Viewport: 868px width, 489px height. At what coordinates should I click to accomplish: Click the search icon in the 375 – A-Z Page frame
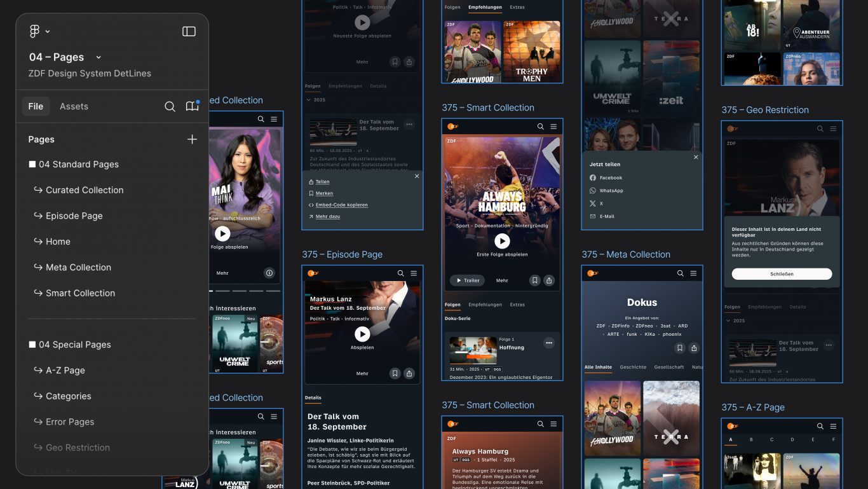(820, 426)
